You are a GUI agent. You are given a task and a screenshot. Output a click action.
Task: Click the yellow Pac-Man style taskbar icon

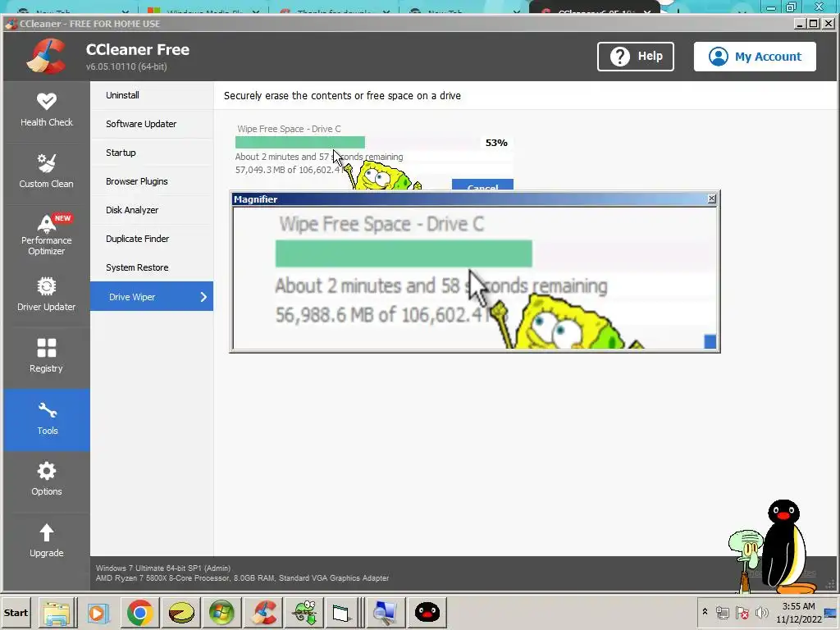click(181, 612)
